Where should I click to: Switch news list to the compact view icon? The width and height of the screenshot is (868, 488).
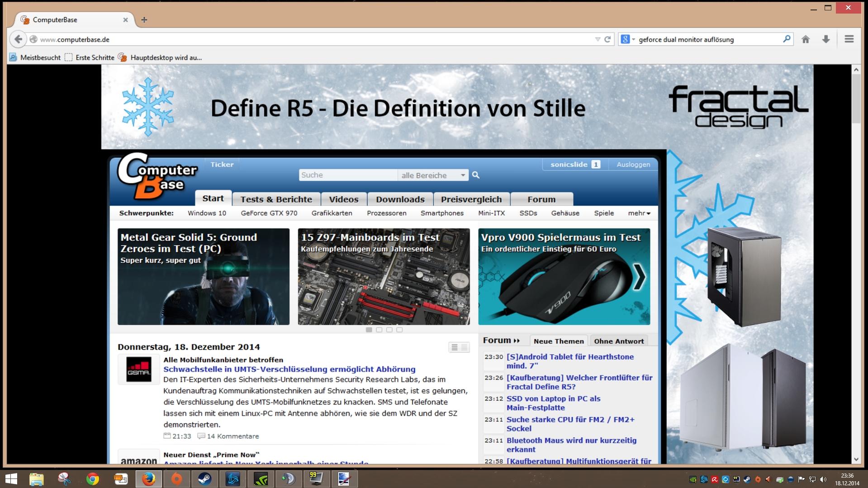(464, 347)
